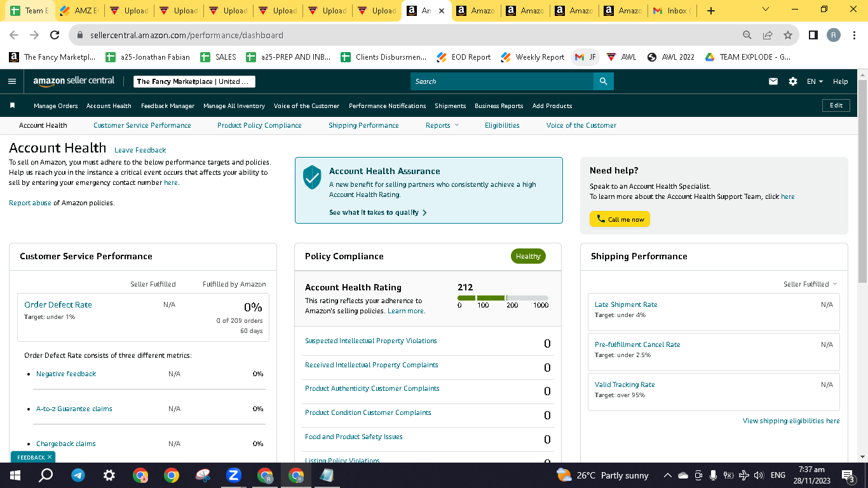Viewport: 868px width, 488px height.
Task: Open the EN language dropdown
Action: tap(815, 81)
